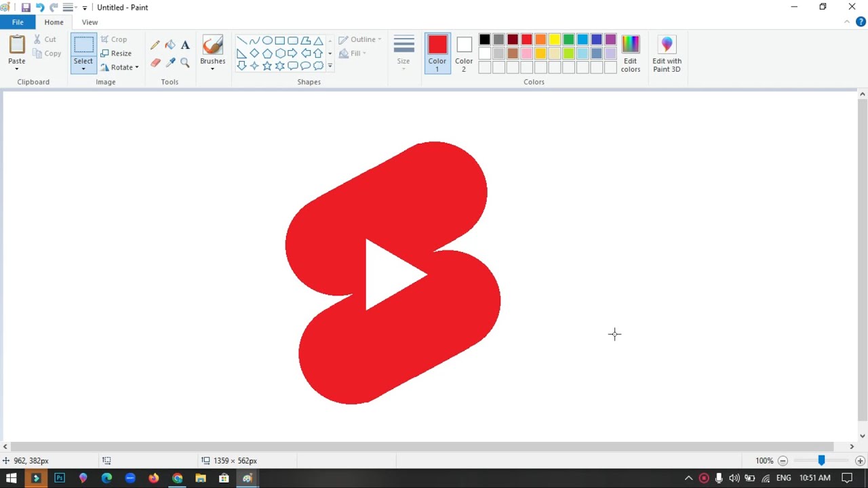Toggle Color 2 as active color
The width and height of the screenshot is (868, 488).
(x=464, y=54)
